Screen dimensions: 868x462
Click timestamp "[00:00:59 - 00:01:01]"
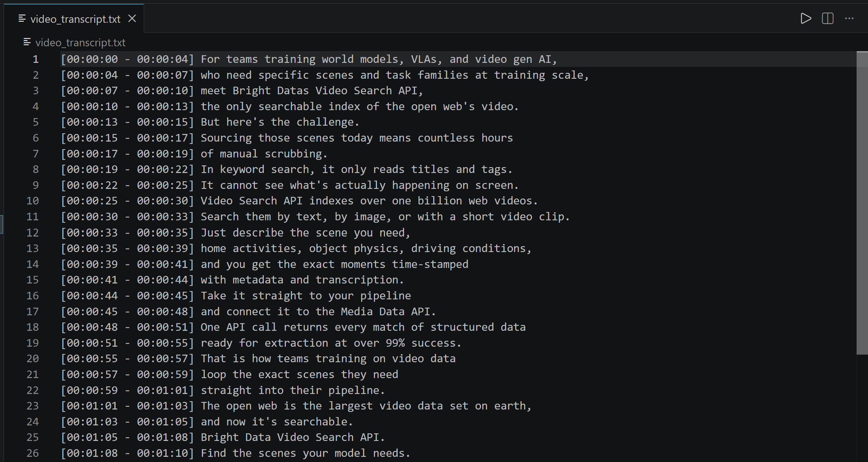pos(127,391)
